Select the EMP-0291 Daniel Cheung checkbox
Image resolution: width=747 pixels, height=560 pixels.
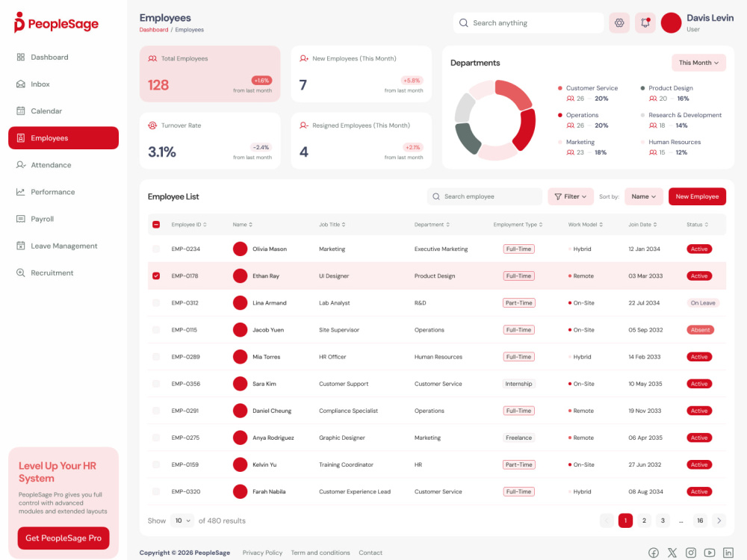[x=156, y=411]
